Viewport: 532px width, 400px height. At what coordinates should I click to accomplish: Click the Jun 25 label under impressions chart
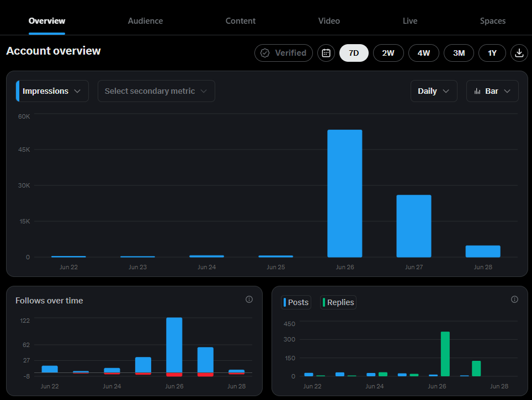(275, 267)
